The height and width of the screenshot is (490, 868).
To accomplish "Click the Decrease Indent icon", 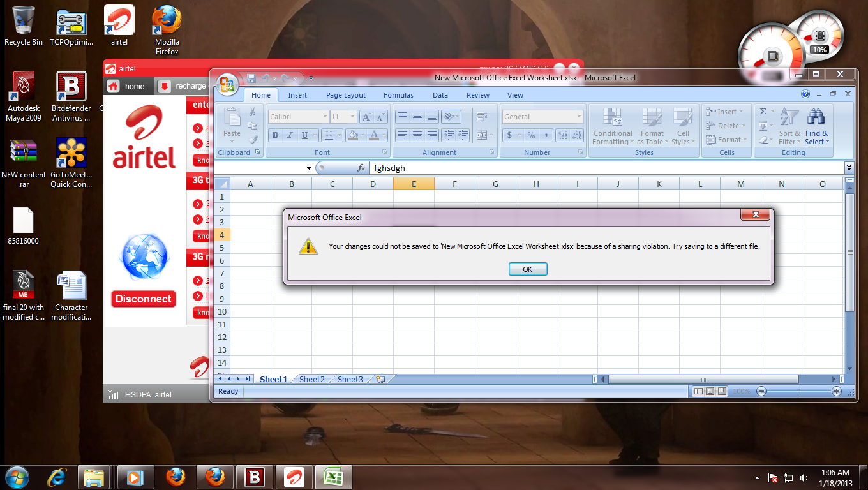I will [448, 135].
